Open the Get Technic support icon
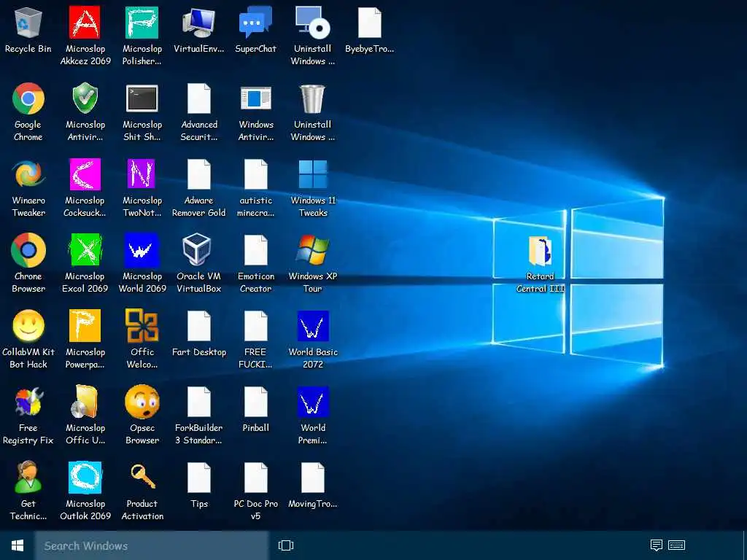The height and width of the screenshot is (560, 747). (28, 477)
